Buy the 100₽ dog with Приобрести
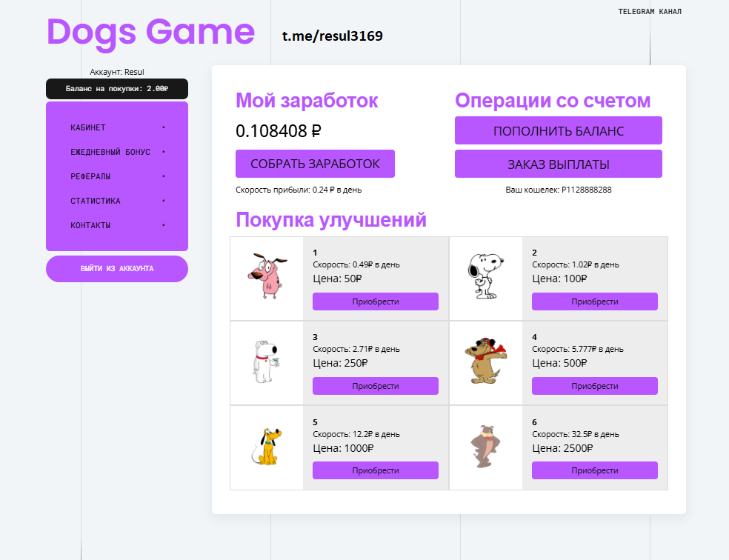This screenshot has width=729, height=560. 595,301
